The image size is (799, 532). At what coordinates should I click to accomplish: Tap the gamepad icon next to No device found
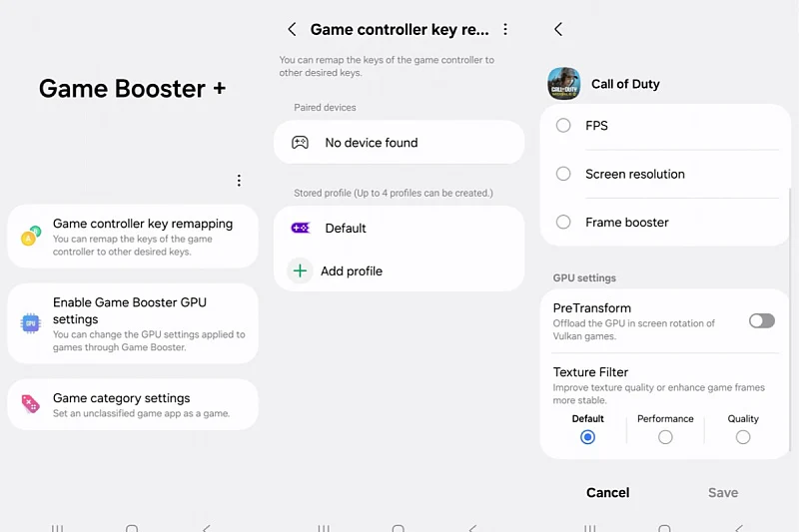[x=301, y=143]
